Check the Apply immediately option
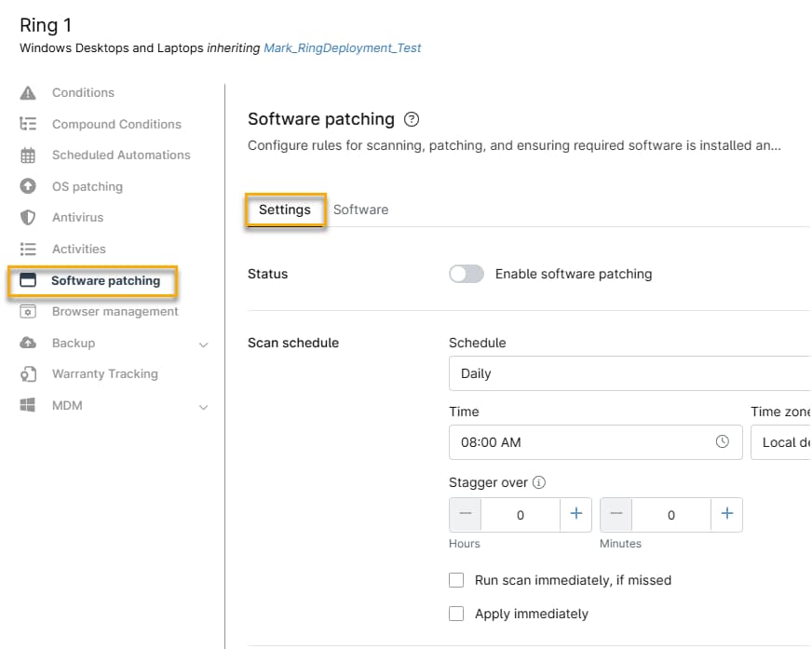Image resolution: width=812 pixels, height=649 pixels. pos(456,614)
